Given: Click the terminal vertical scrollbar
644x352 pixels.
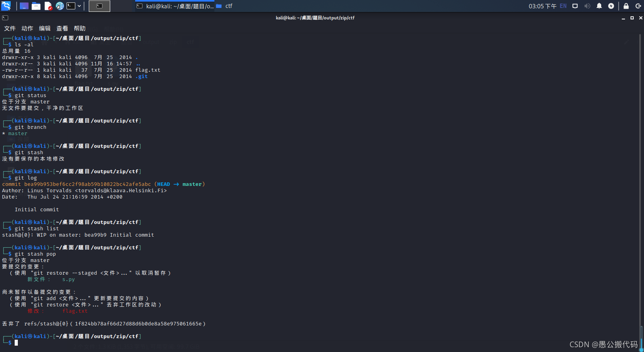Looking at the screenshot, I should coord(641,190).
